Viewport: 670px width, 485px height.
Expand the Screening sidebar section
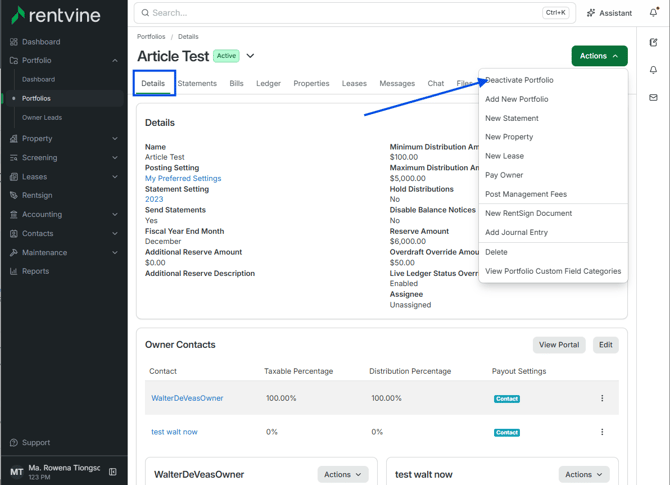115,158
